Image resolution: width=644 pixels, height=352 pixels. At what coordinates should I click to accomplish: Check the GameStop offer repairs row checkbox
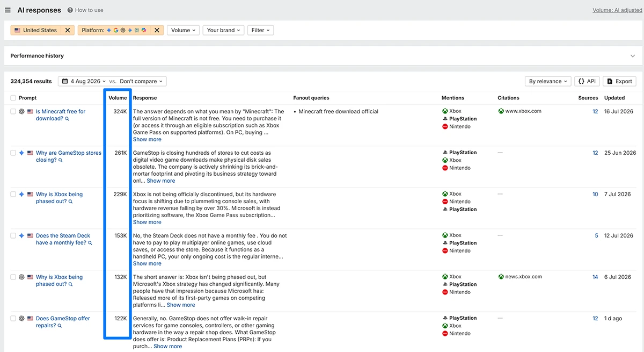tap(13, 319)
